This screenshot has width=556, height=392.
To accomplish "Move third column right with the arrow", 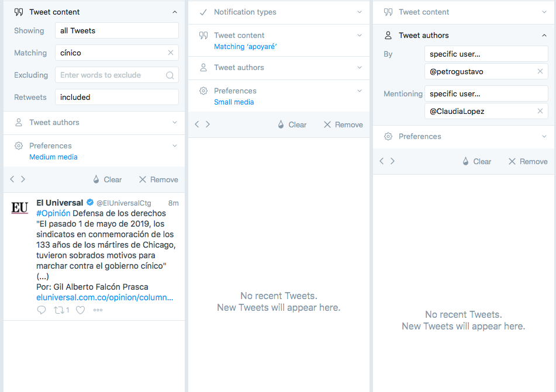I will click(x=392, y=161).
